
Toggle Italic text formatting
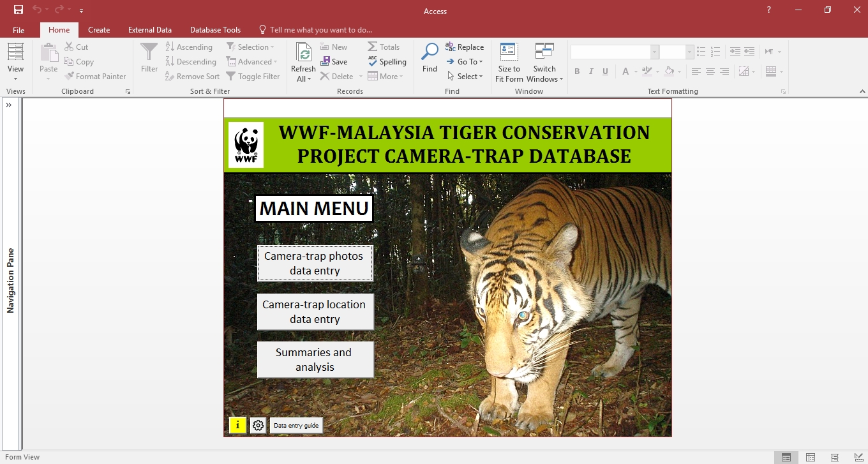(591, 71)
